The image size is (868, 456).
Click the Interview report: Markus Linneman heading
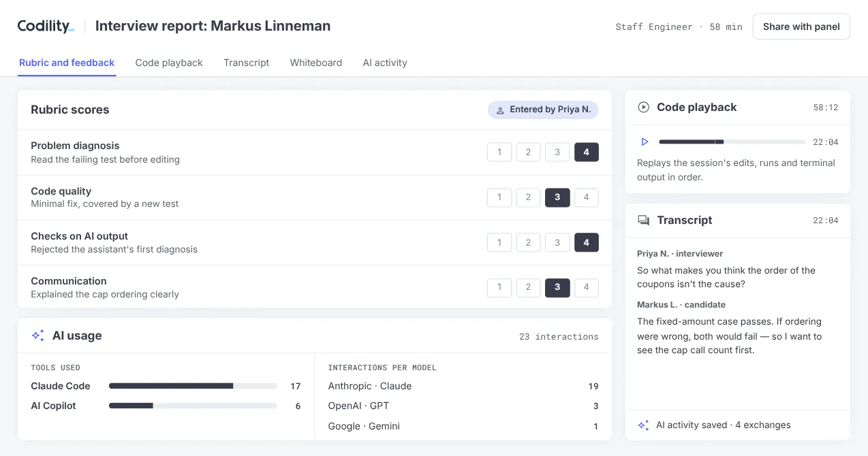point(213,27)
